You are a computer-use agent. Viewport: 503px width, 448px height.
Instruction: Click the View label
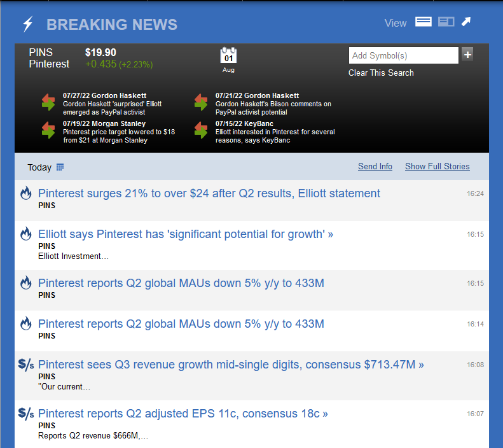coord(396,23)
